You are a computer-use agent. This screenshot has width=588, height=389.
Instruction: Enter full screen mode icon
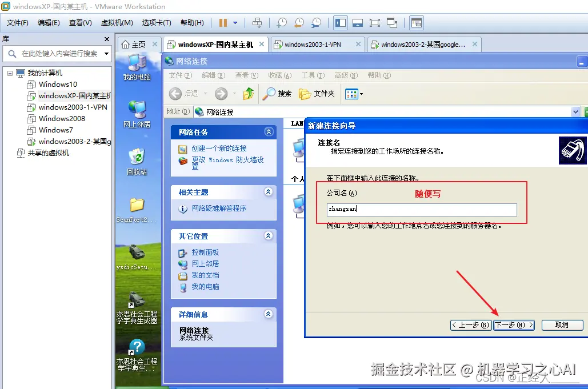(375, 23)
